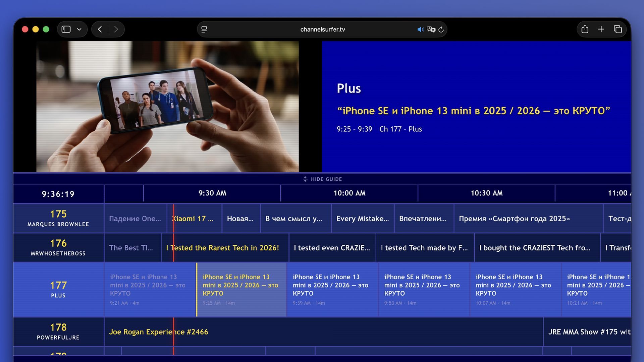Click the video player thumbnail
This screenshot has height=362, width=644.
pyautogui.click(x=167, y=107)
